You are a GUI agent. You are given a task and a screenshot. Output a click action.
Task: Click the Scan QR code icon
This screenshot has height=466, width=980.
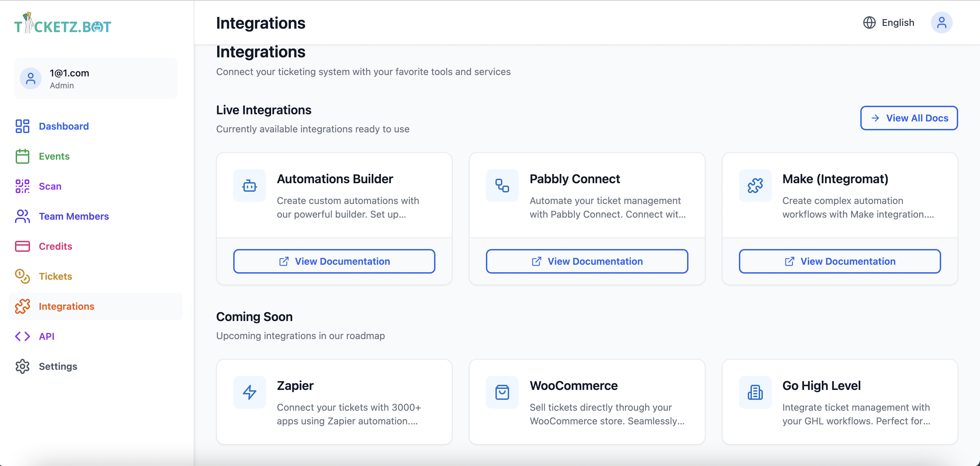click(x=23, y=187)
